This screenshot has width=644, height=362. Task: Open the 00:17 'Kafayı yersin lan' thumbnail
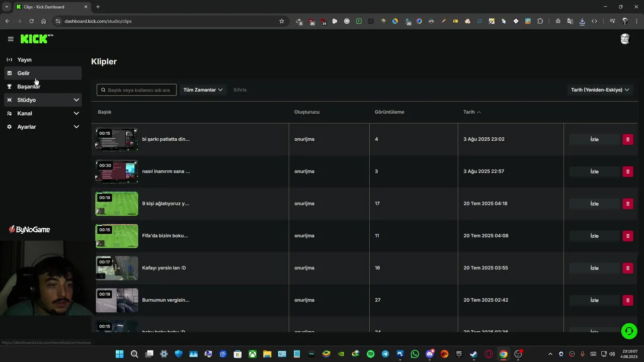click(x=117, y=268)
